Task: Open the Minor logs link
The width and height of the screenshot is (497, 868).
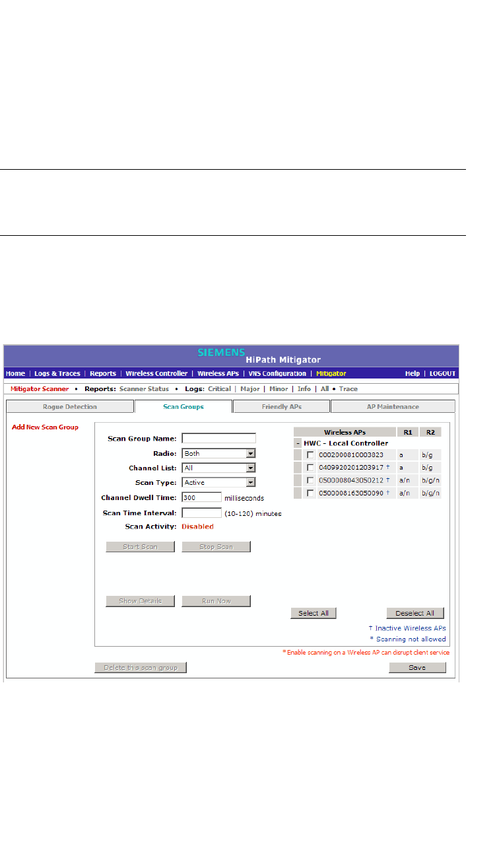Action: (279, 389)
